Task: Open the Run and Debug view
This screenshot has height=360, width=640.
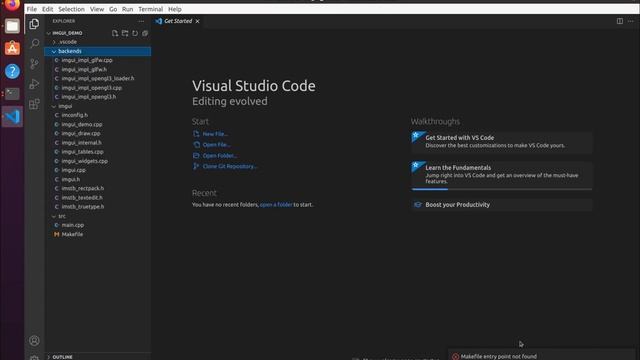Action: tap(34, 84)
